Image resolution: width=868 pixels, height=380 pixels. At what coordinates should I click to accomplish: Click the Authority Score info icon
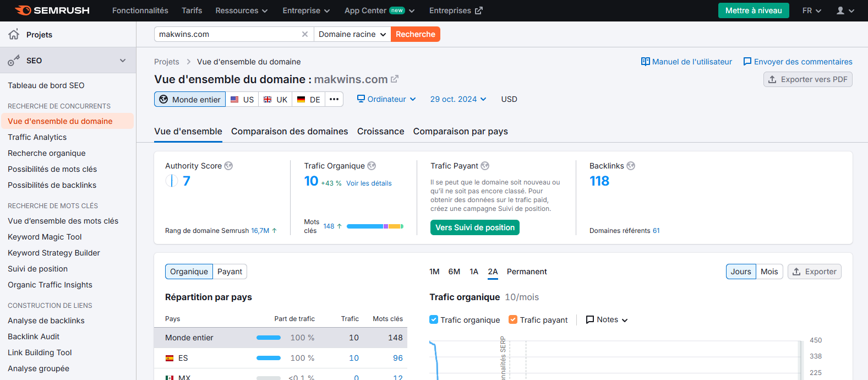(x=228, y=166)
